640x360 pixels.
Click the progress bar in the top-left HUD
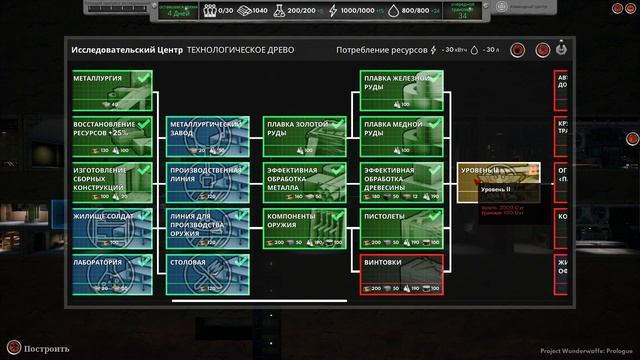point(118,8)
